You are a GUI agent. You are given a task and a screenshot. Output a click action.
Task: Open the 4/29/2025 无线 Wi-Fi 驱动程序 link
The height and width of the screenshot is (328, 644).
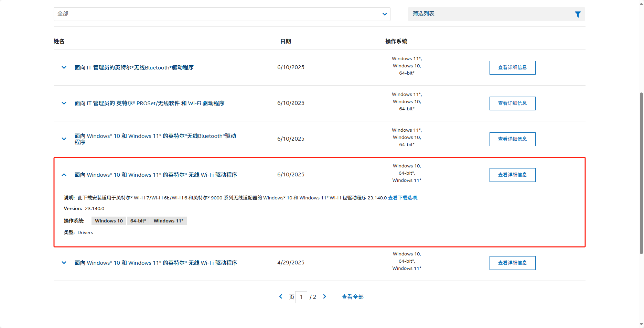pyautogui.click(x=156, y=263)
